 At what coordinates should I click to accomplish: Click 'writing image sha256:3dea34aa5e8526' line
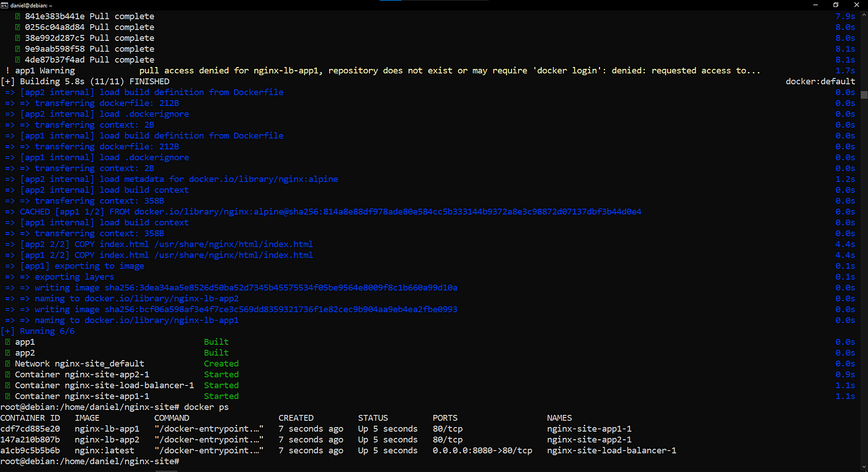(231, 288)
